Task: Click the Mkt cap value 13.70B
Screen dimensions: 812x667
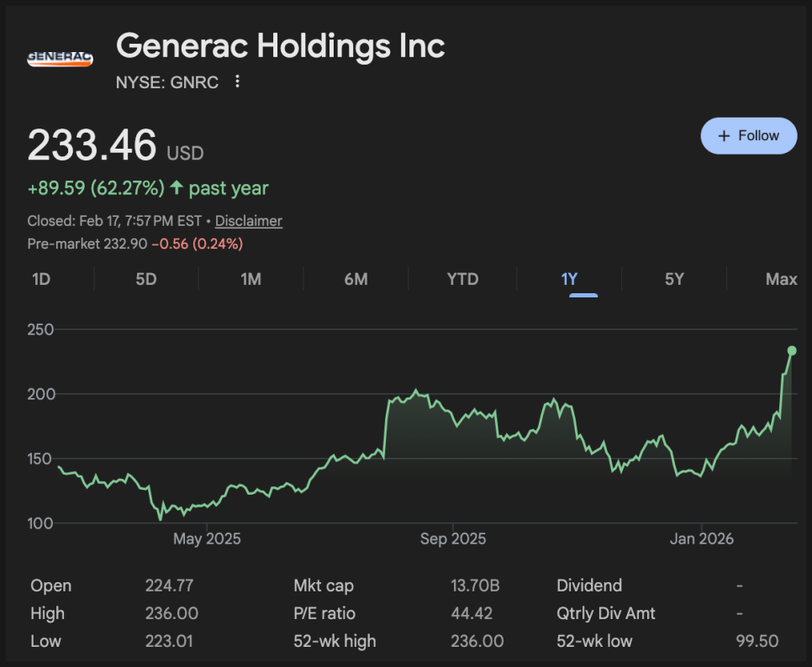Action: (475, 586)
